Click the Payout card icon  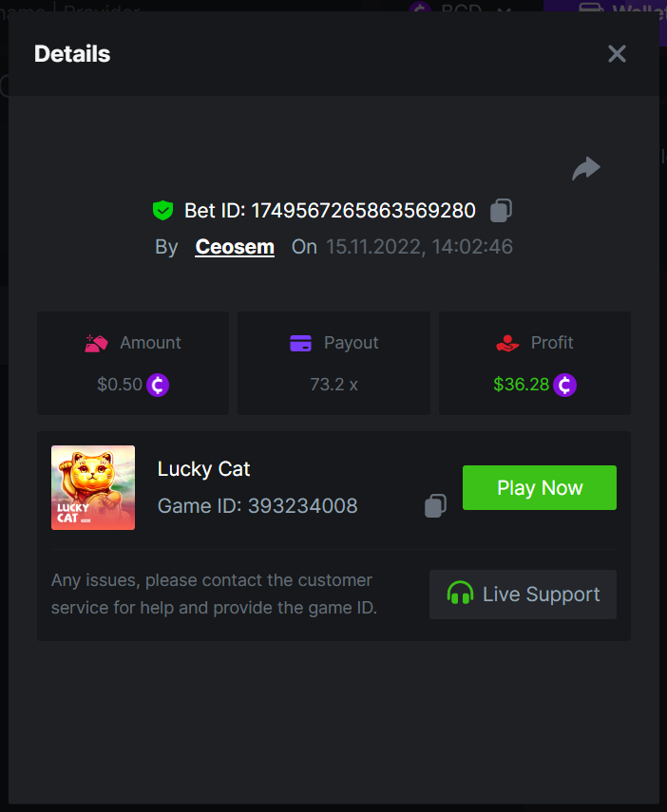coord(300,344)
